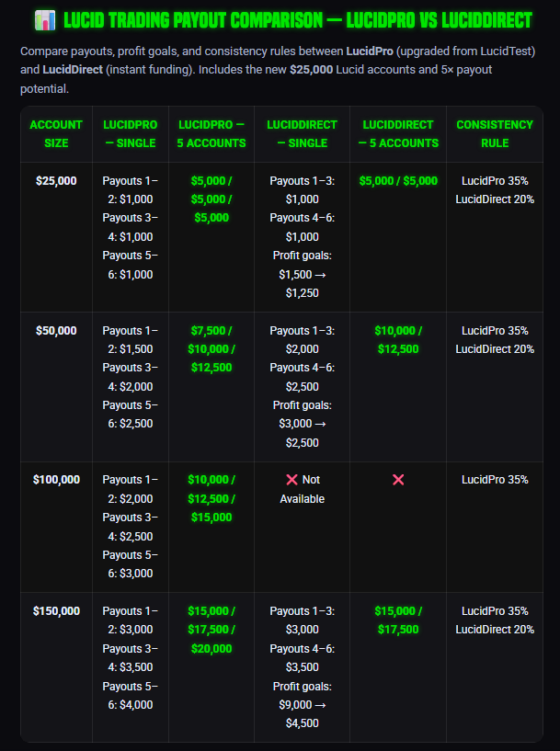Click bold LucidPro word in intro paragraph
Image resolution: width=560 pixels, height=751 pixels.
[x=370, y=51]
